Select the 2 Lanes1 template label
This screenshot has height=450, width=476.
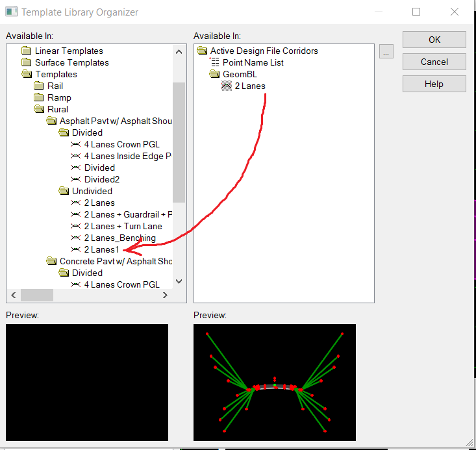click(102, 249)
